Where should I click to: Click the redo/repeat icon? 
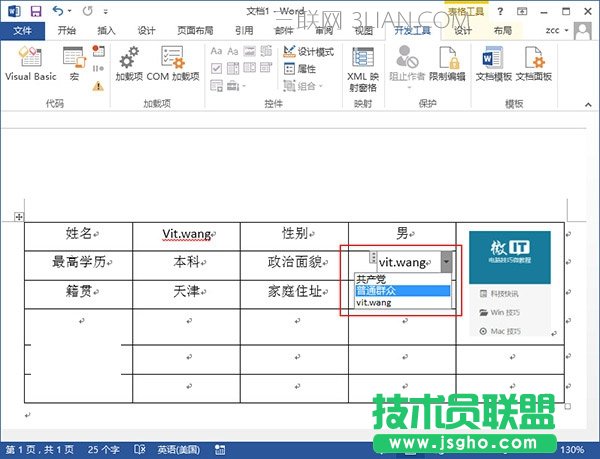coord(88,11)
